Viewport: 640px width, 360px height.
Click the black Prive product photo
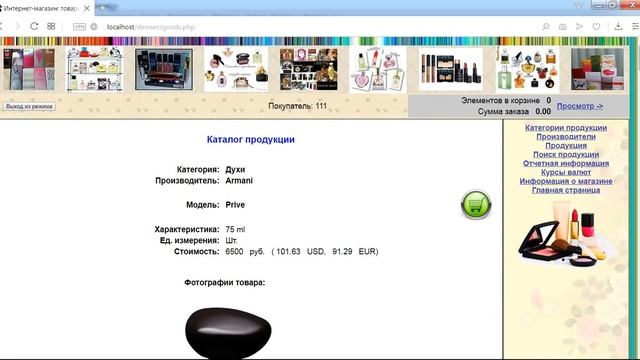[x=228, y=333]
